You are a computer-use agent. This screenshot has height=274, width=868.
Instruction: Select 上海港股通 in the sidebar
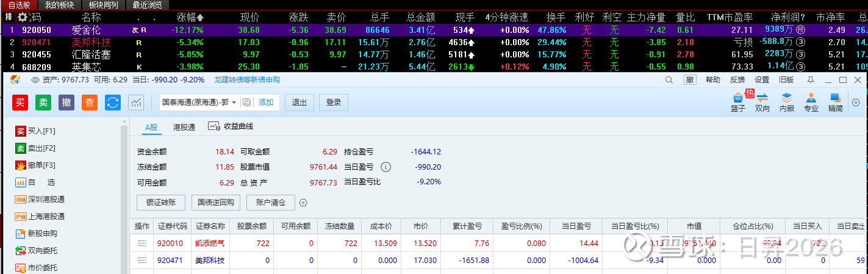[x=40, y=217]
